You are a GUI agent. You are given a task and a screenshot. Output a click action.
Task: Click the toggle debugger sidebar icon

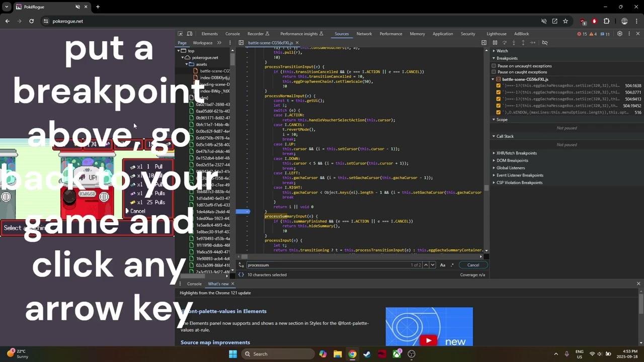coord(484,43)
